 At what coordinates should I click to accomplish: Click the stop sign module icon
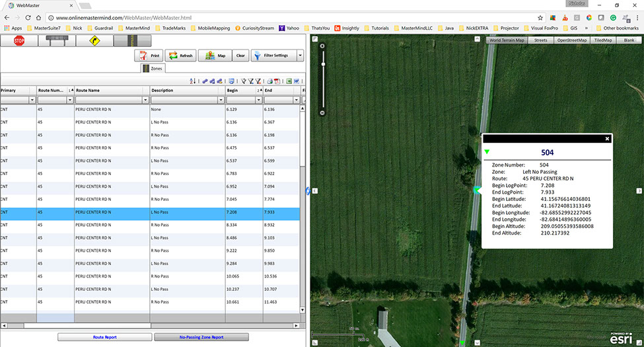[x=19, y=41]
